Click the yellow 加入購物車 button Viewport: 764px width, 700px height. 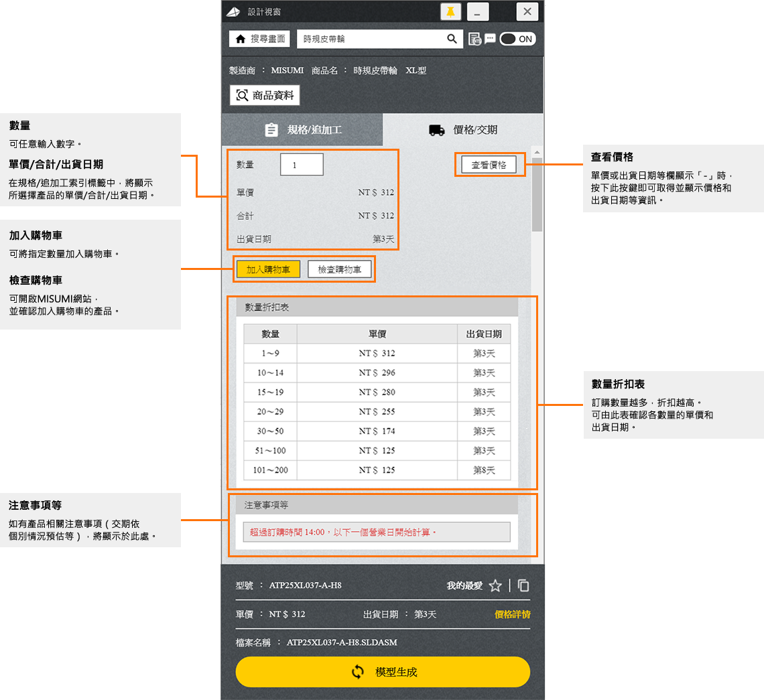(x=267, y=269)
